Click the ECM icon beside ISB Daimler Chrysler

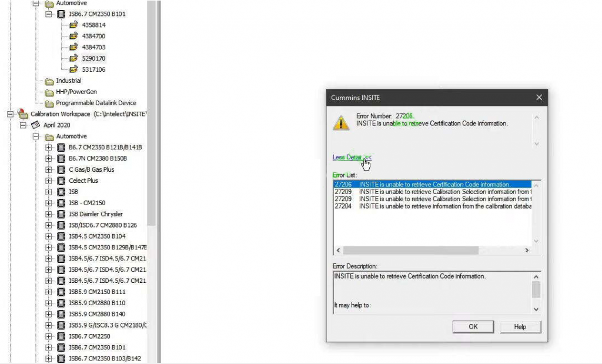point(61,214)
